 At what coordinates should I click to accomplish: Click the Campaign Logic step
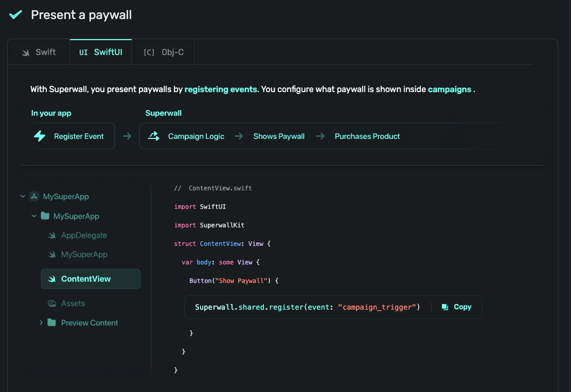click(x=196, y=136)
